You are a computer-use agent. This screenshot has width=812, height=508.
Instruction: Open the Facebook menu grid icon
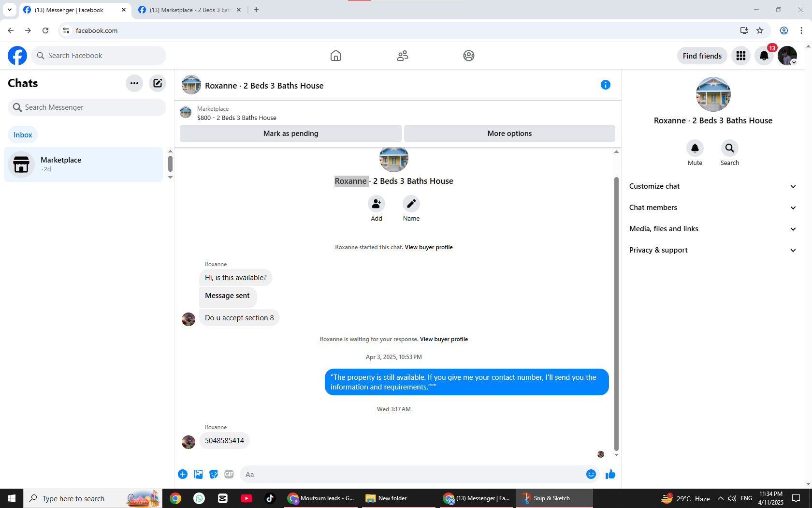(741, 56)
